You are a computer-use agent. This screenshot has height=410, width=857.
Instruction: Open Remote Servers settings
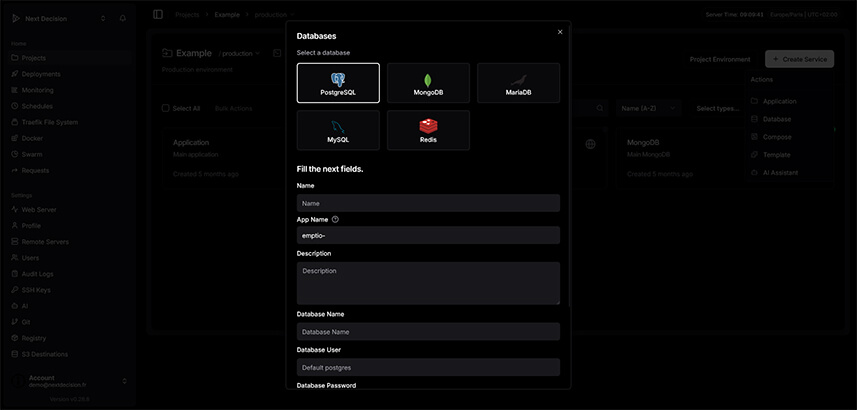[70, 242]
